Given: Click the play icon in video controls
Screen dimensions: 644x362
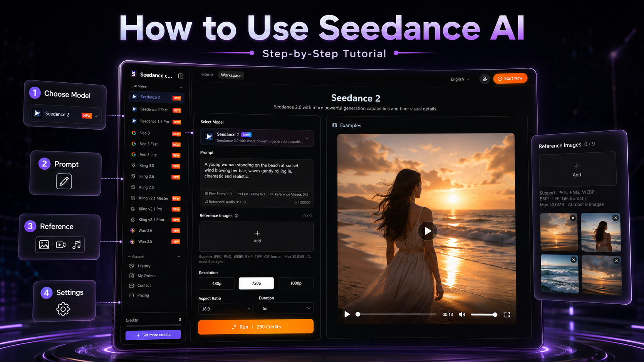Looking at the screenshot, I should coord(347,314).
